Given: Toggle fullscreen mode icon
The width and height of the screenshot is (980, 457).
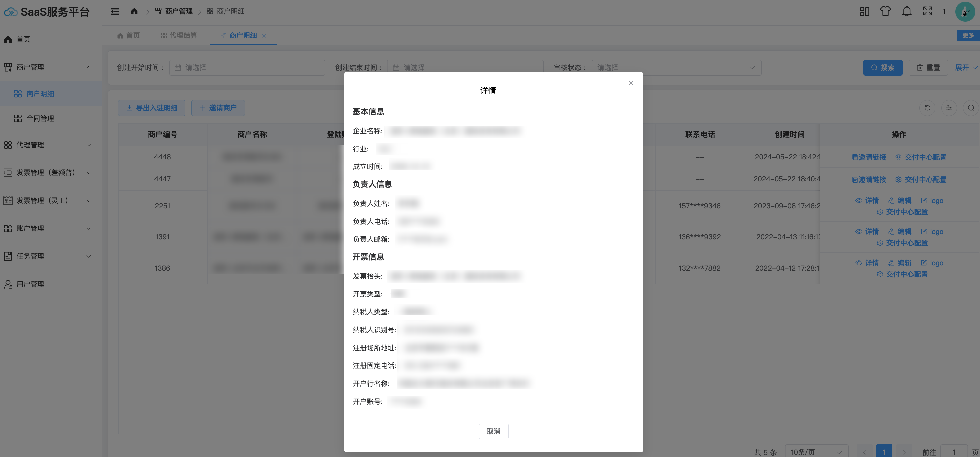Looking at the screenshot, I should [928, 11].
